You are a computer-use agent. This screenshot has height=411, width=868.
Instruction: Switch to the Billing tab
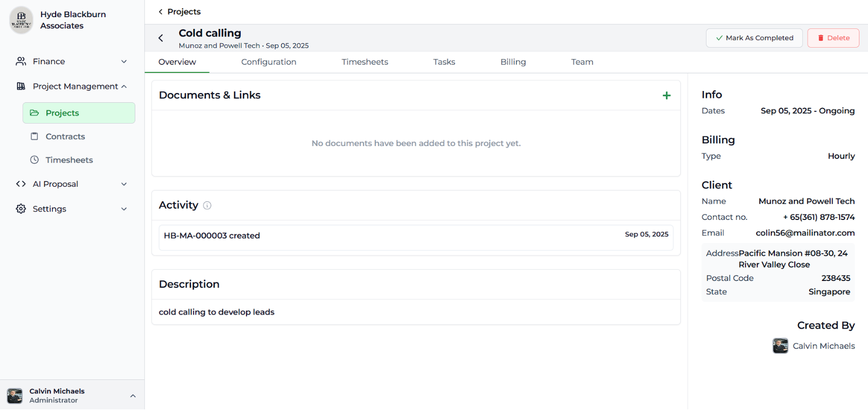click(513, 62)
